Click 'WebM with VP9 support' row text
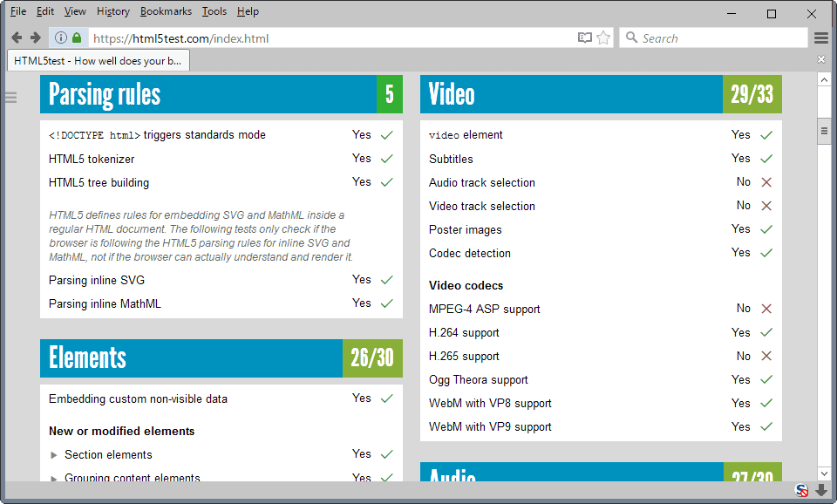Viewport: 837px width, 504px height. point(490,426)
